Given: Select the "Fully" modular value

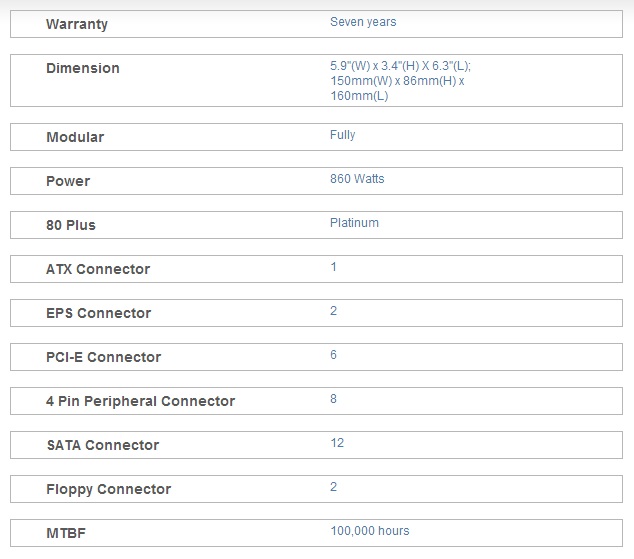Looking at the screenshot, I should coord(342,135).
